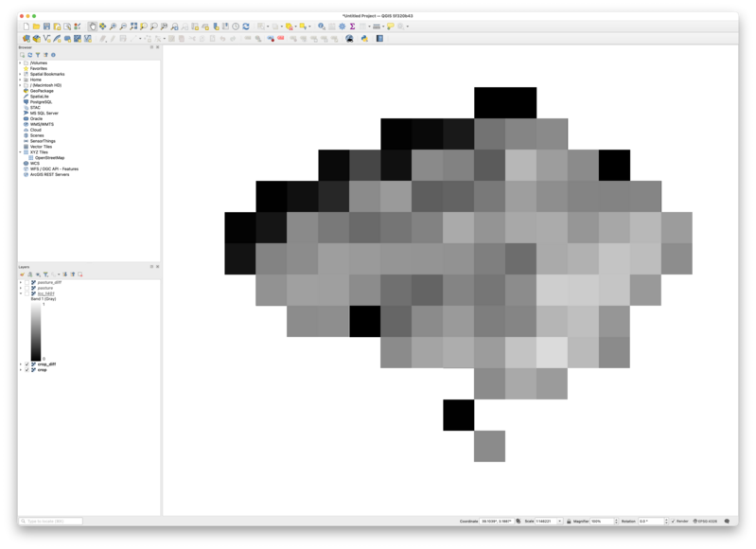Image resolution: width=756 pixels, height=549 pixels.
Task: Open the Scale dropdown in status bar
Action: point(560,521)
